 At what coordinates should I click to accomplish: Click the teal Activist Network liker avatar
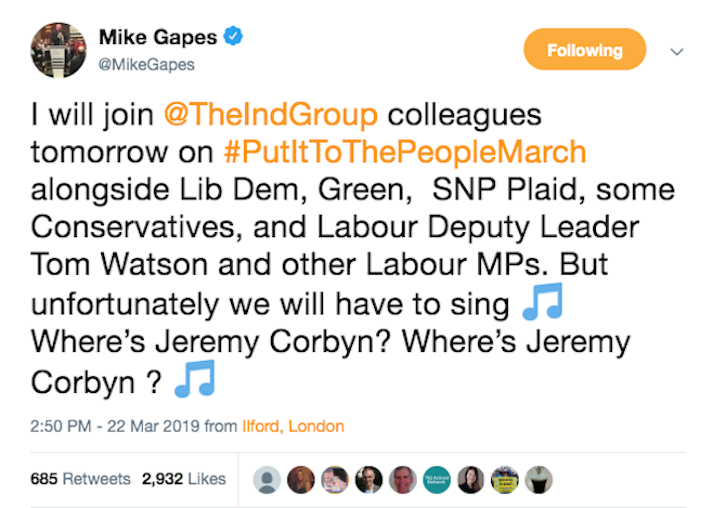click(436, 480)
